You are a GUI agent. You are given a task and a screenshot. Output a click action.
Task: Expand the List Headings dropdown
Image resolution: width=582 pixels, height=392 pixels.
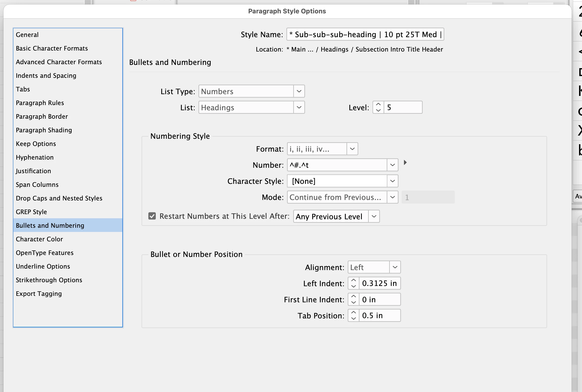(251, 107)
